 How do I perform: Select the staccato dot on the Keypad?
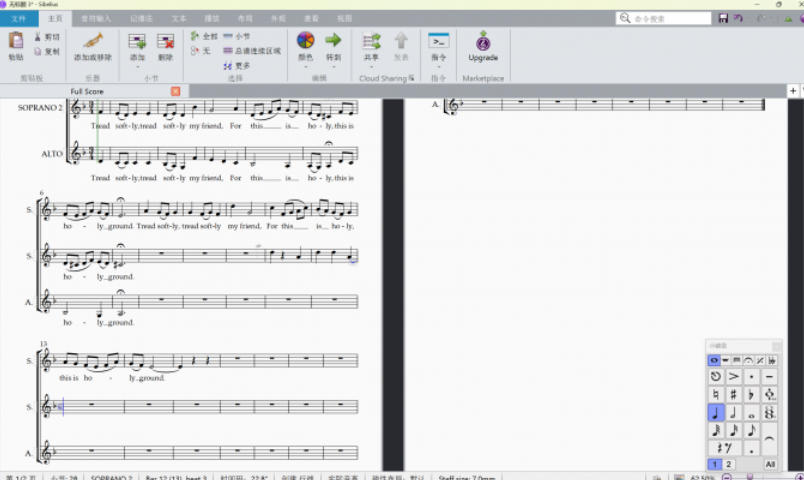tap(751, 377)
